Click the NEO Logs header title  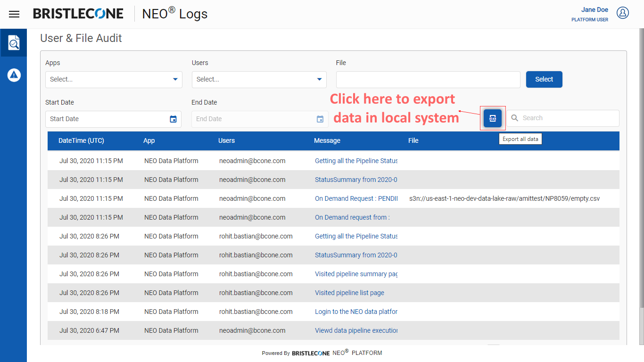[175, 14]
